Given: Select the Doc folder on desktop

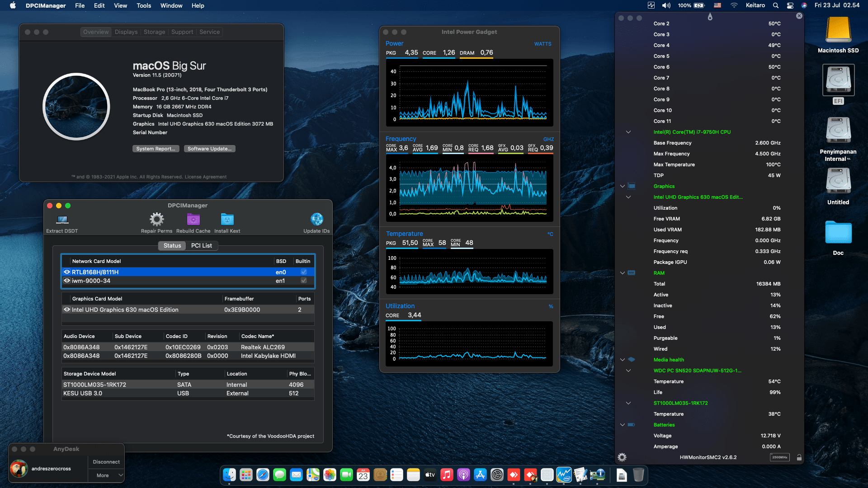Looking at the screenshot, I should (x=838, y=232).
